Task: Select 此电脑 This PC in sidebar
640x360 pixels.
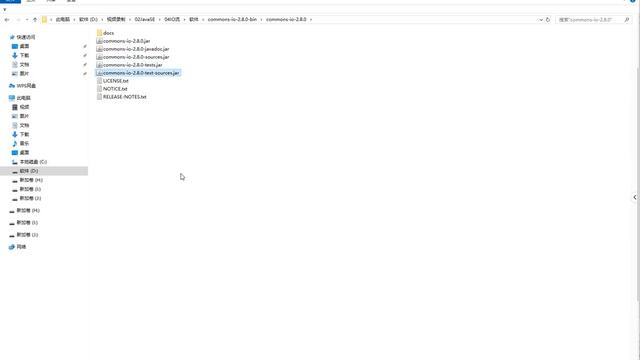Action: [x=20, y=98]
